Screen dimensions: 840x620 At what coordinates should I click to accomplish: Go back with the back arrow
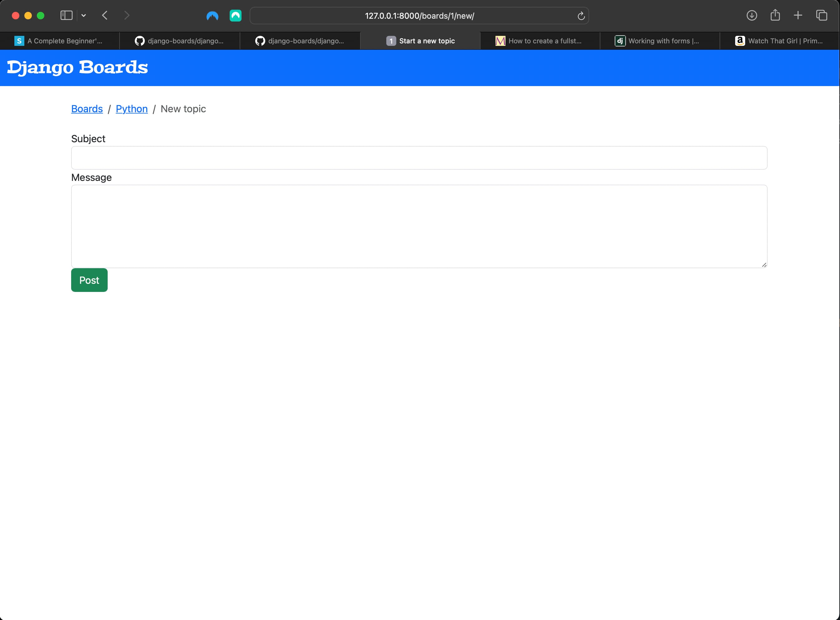click(x=105, y=15)
